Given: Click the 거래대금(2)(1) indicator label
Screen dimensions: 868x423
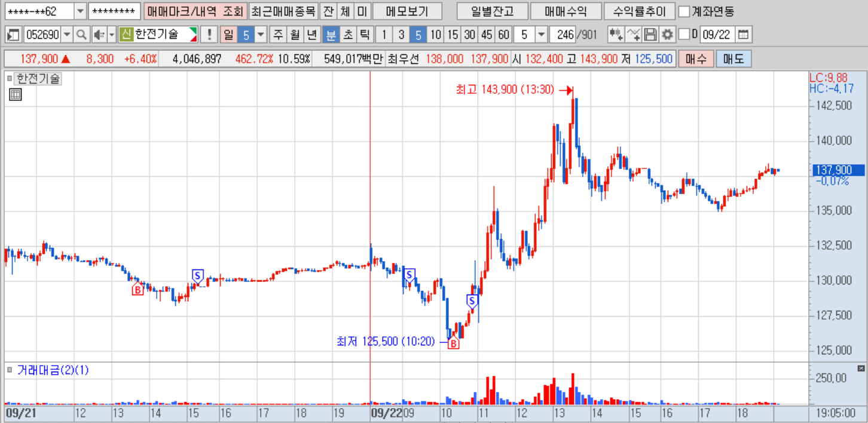Looking at the screenshot, I should click(x=53, y=370).
